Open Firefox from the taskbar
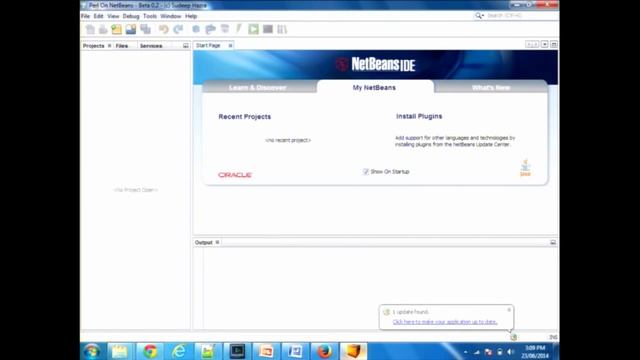Screen dimensions: 640x360 324,351
